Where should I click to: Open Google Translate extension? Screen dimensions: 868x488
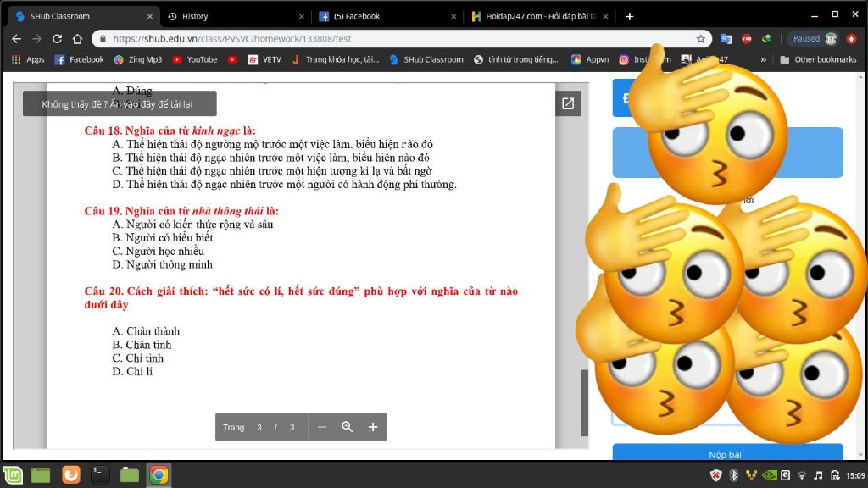(x=726, y=39)
